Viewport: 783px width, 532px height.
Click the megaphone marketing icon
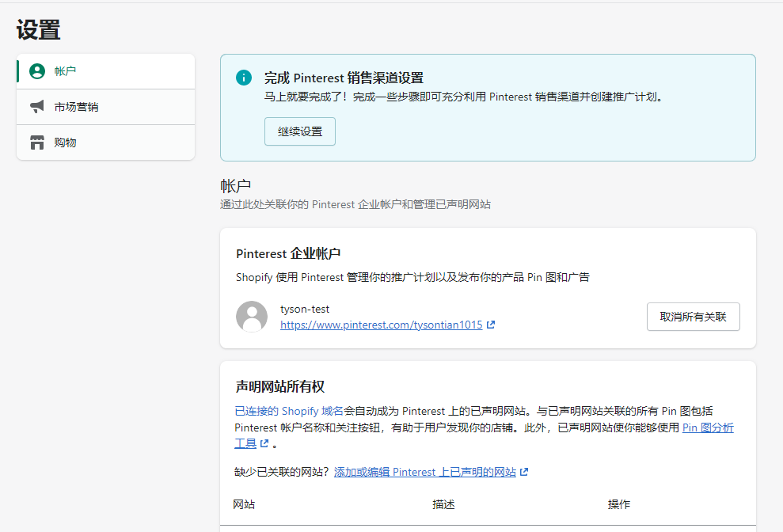click(37, 107)
